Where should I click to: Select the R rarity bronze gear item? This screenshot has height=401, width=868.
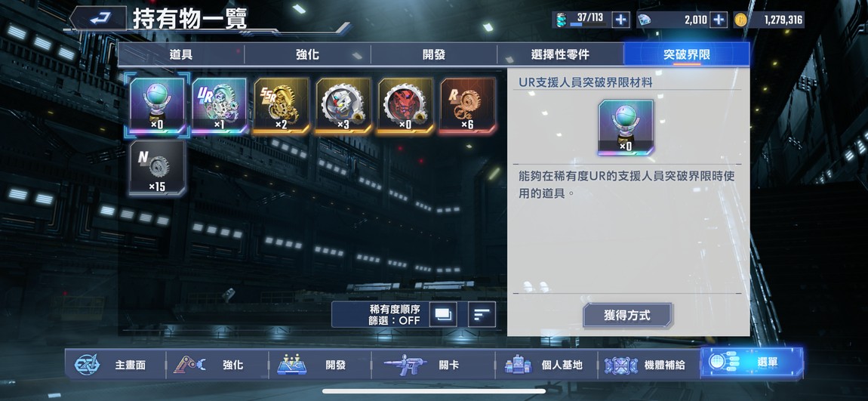point(468,106)
